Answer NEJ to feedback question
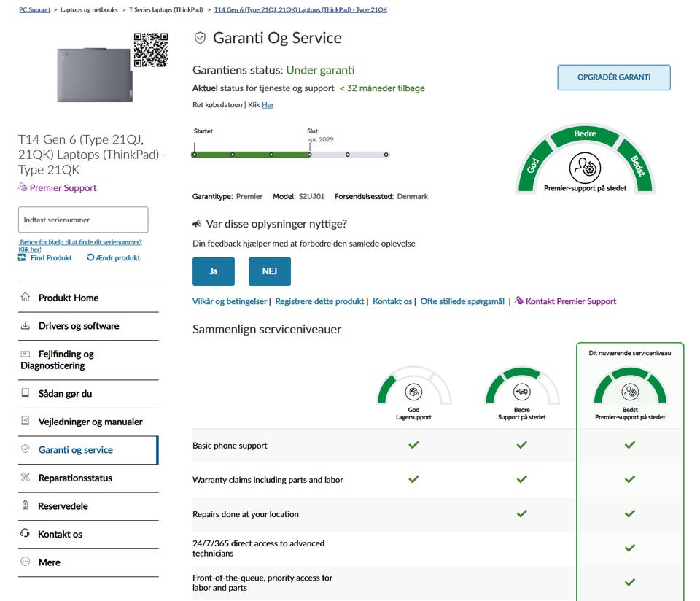The image size is (700, 601). click(x=270, y=271)
